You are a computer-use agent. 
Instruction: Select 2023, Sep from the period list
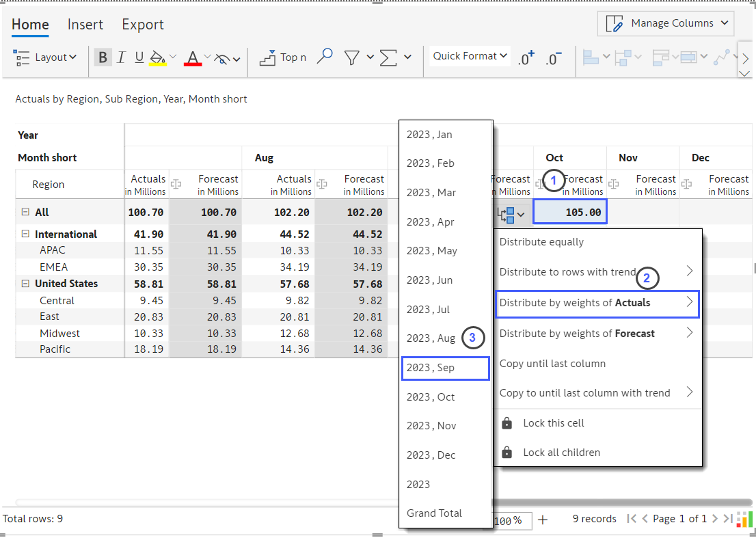tap(445, 368)
